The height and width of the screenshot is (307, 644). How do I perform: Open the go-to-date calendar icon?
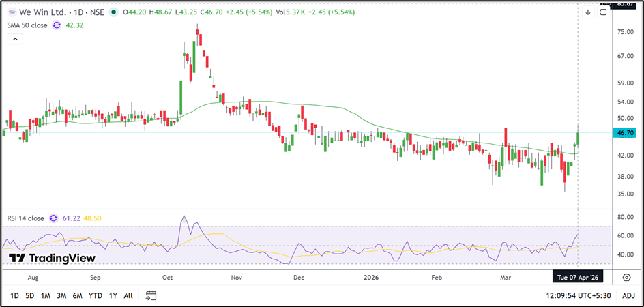tap(151, 295)
